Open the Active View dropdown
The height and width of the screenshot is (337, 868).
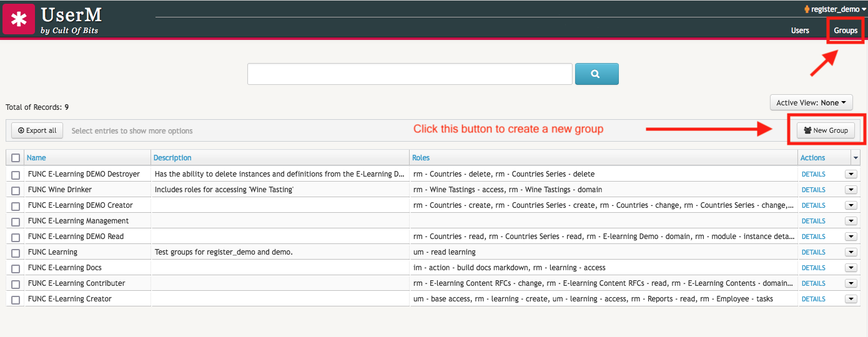click(x=811, y=102)
